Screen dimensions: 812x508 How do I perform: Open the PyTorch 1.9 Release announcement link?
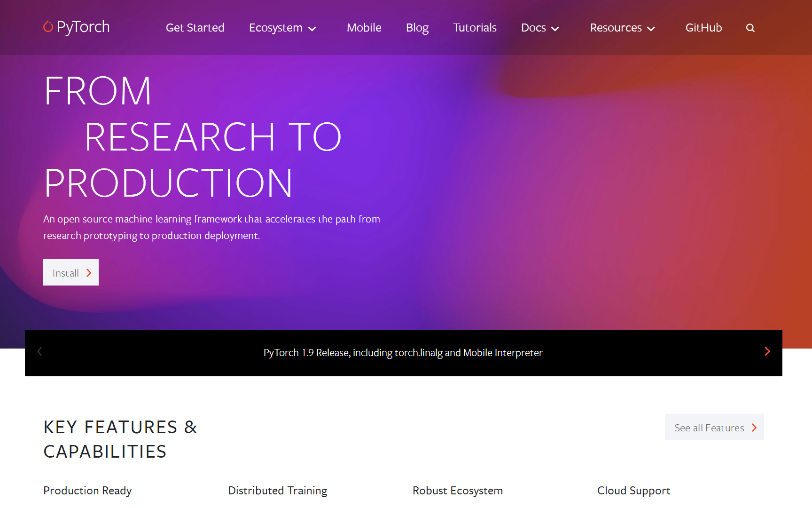[x=403, y=353]
